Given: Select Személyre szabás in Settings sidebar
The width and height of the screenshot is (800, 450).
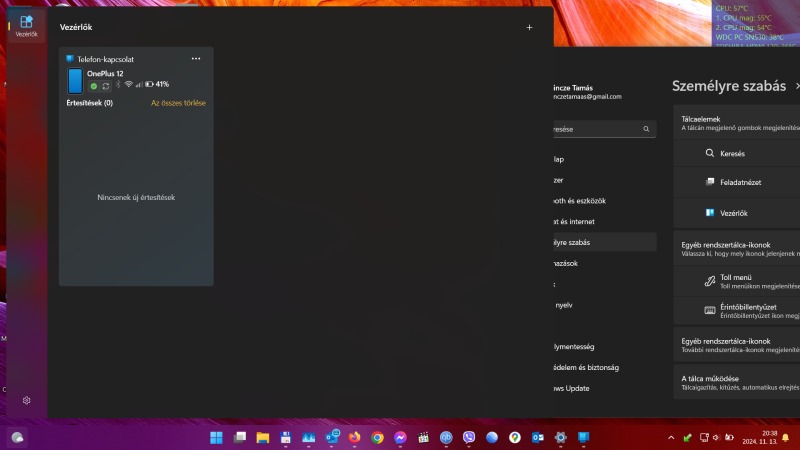Looking at the screenshot, I should coord(605,242).
